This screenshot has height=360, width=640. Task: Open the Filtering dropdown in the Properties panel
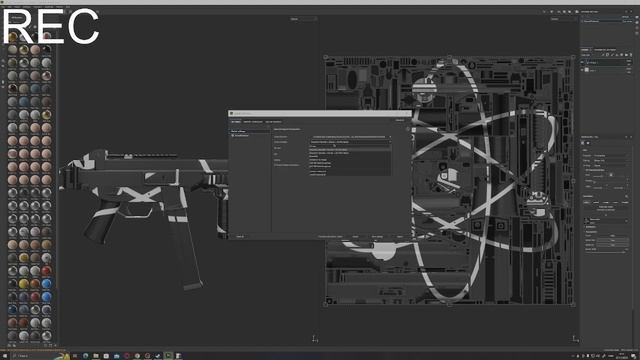pyautogui.click(x=611, y=160)
